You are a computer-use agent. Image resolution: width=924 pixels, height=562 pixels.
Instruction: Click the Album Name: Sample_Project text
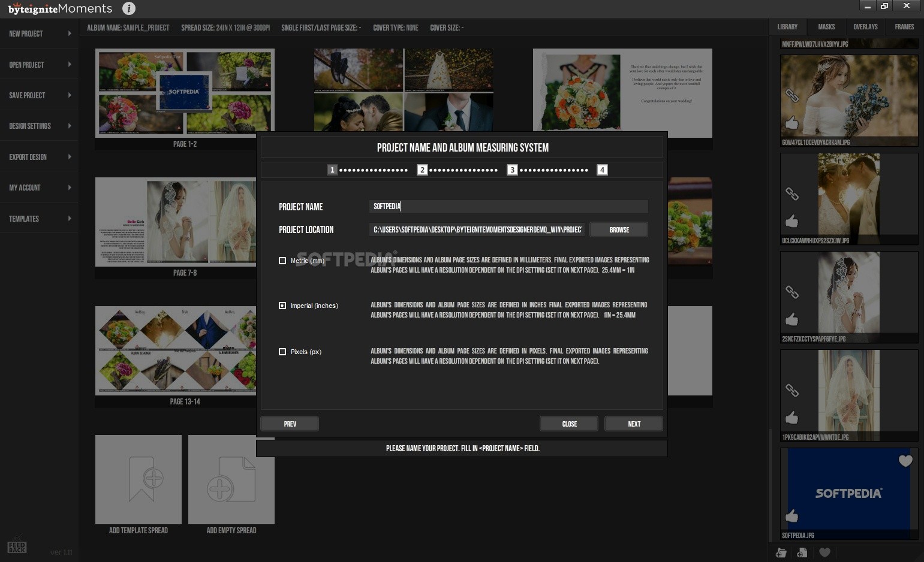128,28
